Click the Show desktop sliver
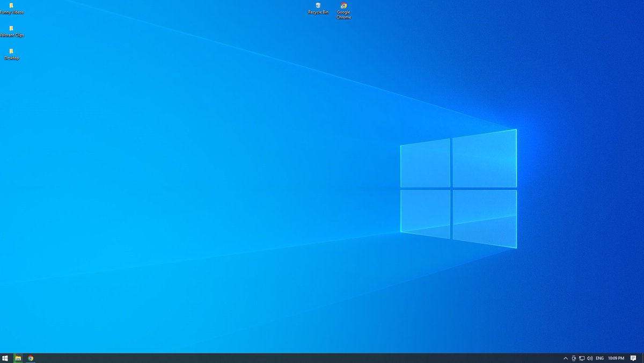Screen dimensions: 644x363 [642, 358]
